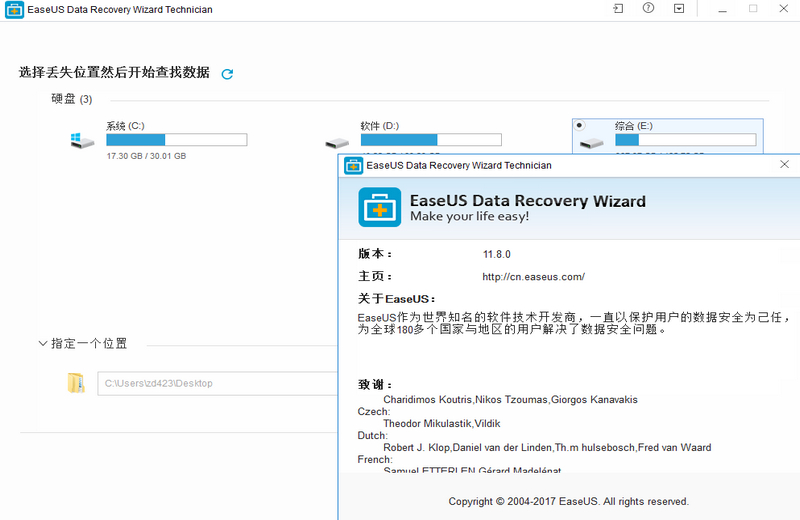The width and height of the screenshot is (800, 520).
Task: Select the 综合 (E:) drive icon
Action: point(592,143)
